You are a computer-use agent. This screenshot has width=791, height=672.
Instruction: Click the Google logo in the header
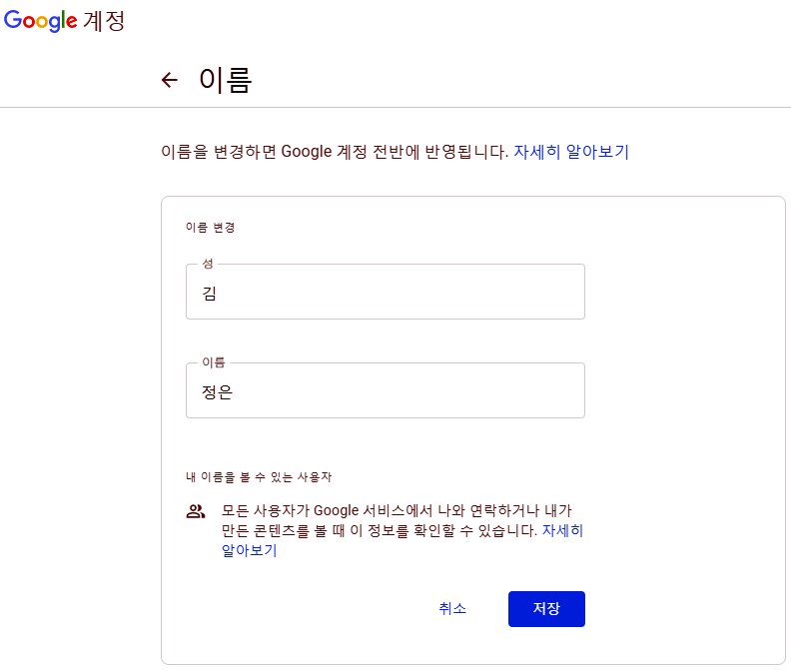pos(40,21)
